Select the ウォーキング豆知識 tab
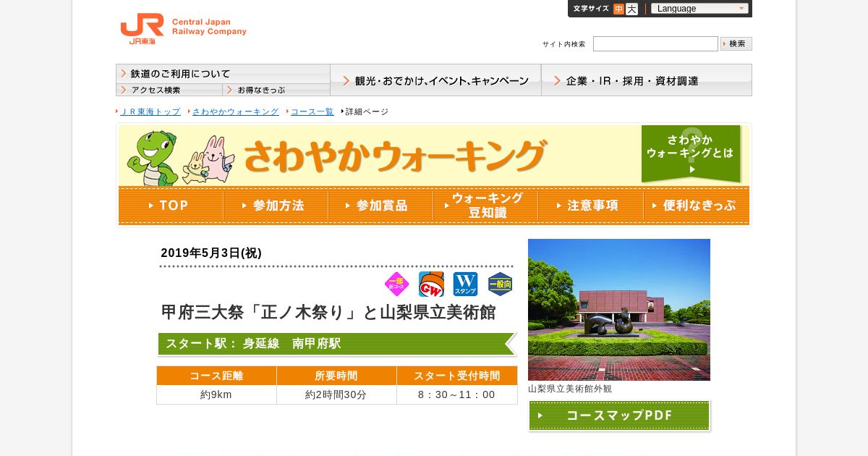The height and width of the screenshot is (456, 868). [485, 206]
